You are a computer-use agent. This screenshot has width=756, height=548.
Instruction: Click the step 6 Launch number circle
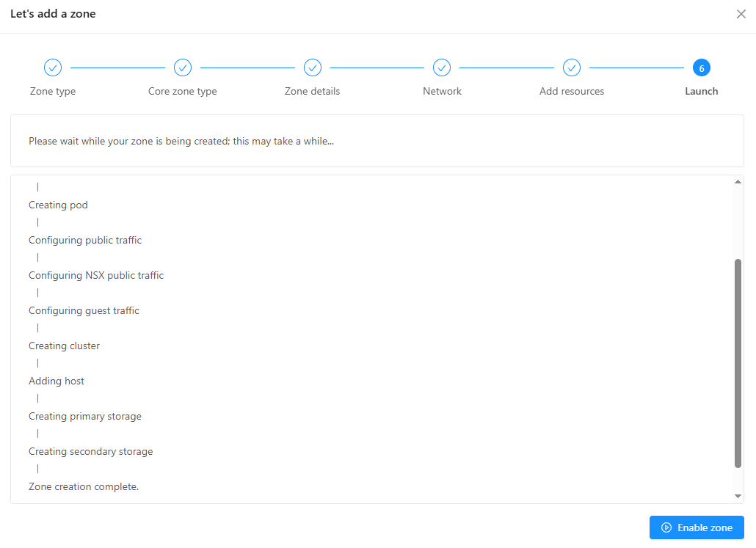pos(702,67)
